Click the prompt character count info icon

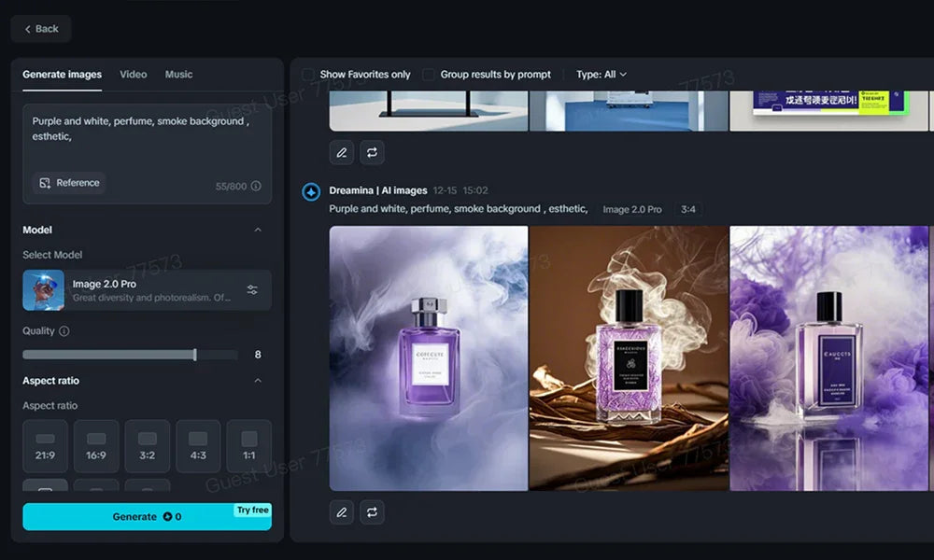[x=256, y=187]
